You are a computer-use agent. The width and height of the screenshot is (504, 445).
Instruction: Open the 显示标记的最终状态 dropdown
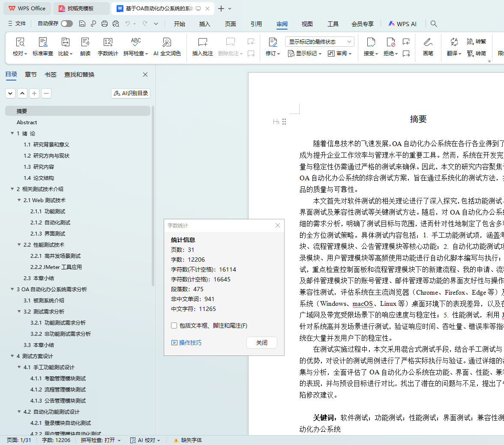(x=319, y=42)
